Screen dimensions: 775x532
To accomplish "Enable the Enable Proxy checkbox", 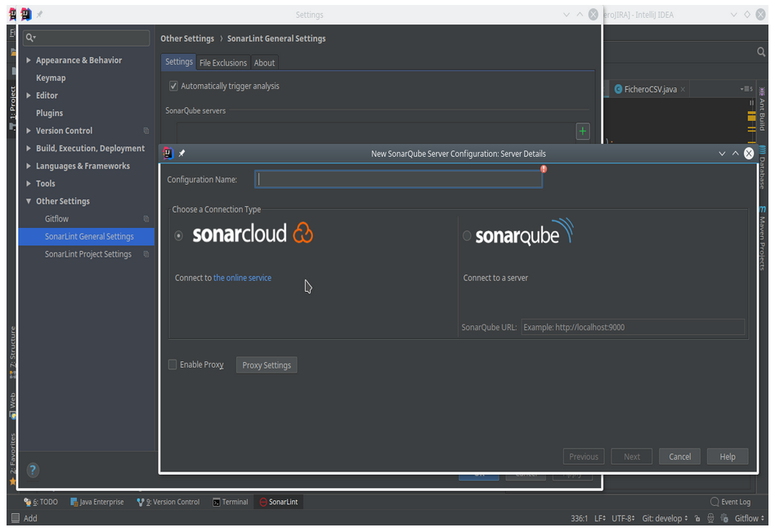I will (172, 364).
